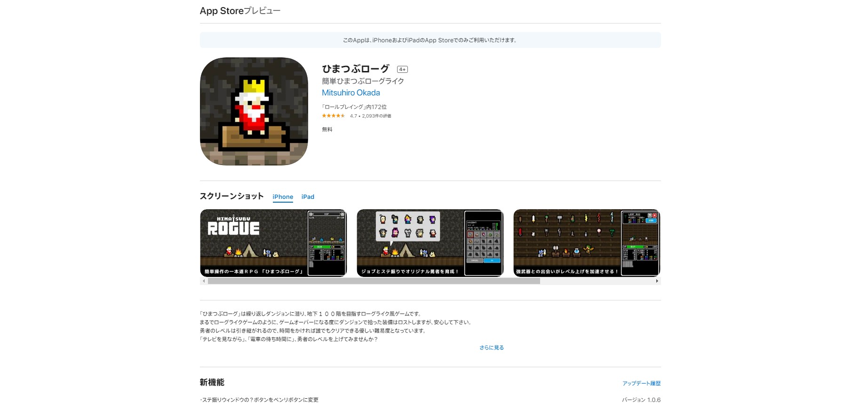Expand description with さらに見る

click(491, 348)
